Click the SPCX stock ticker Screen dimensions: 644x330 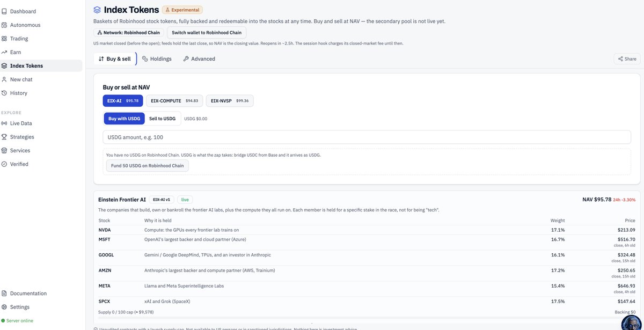click(x=104, y=302)
